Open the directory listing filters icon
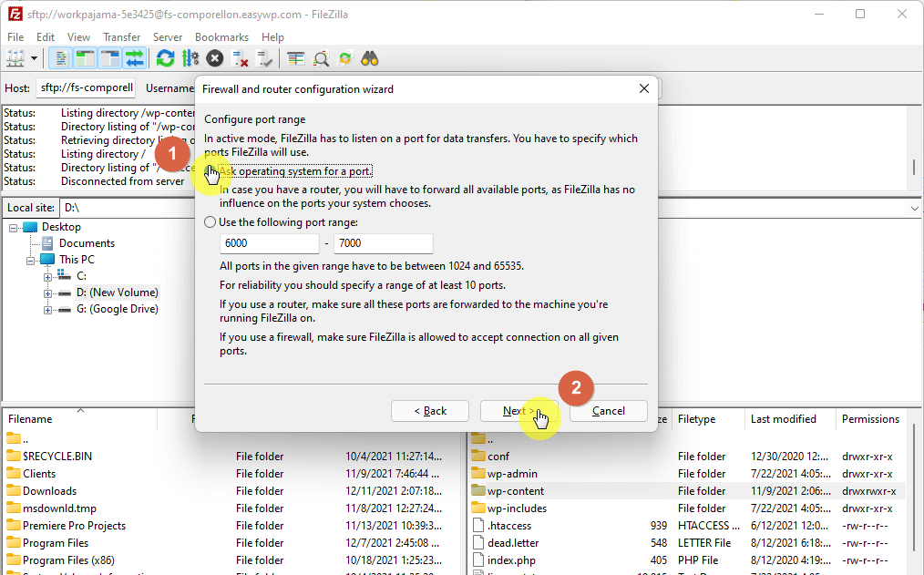Image resolution: width=924 pixels, height=575 pixels. click(x=295, y=59)
